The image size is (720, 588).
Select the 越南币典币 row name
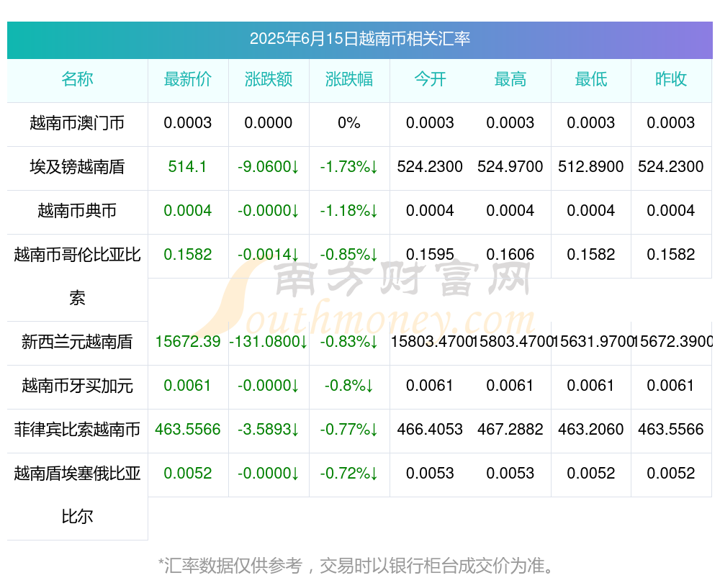77,211
